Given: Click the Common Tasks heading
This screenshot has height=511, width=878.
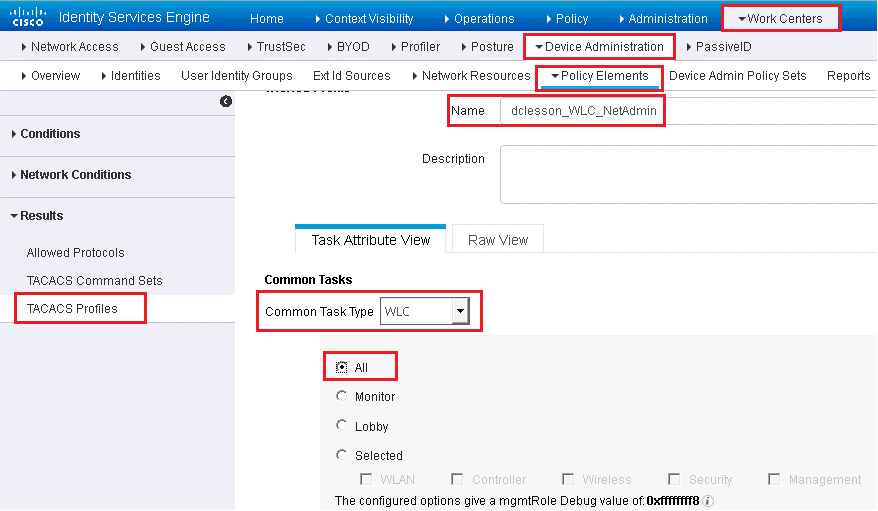Looking at the screenshot, I should tap(308, 279).
